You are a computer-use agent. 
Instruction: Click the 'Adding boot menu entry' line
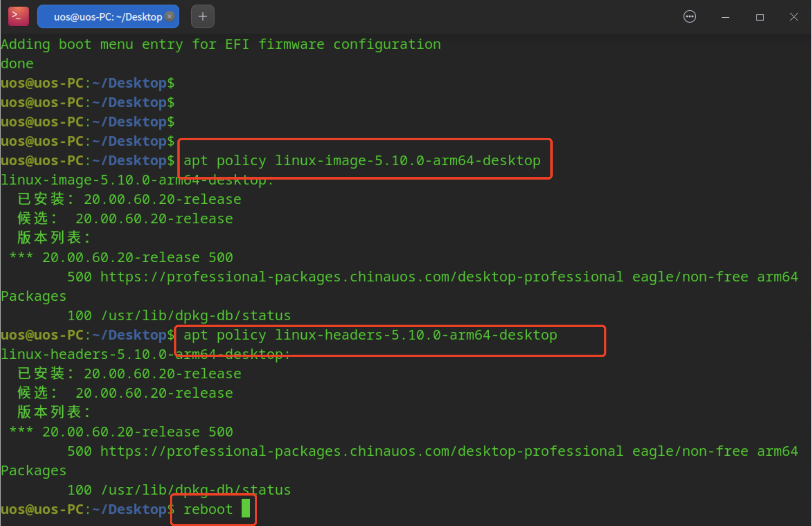point(221,45)
